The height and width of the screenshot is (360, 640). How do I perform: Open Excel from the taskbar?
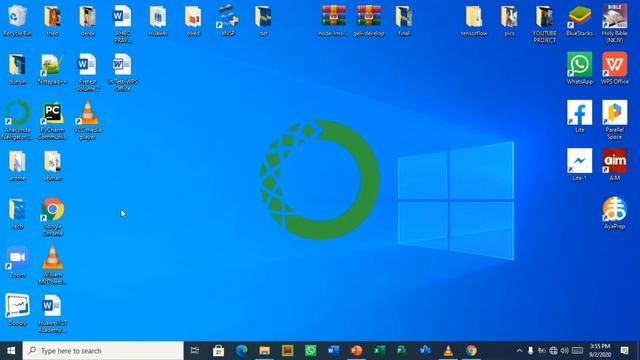(x=380, y=351)
